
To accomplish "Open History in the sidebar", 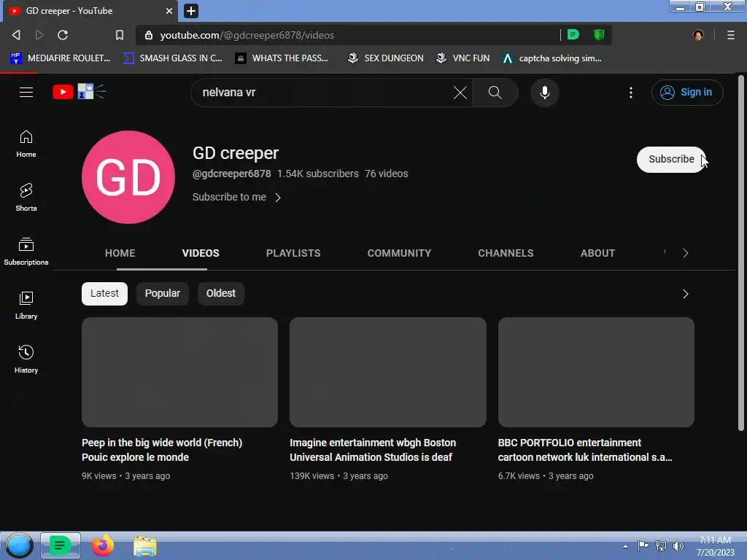I will point(26,359).
